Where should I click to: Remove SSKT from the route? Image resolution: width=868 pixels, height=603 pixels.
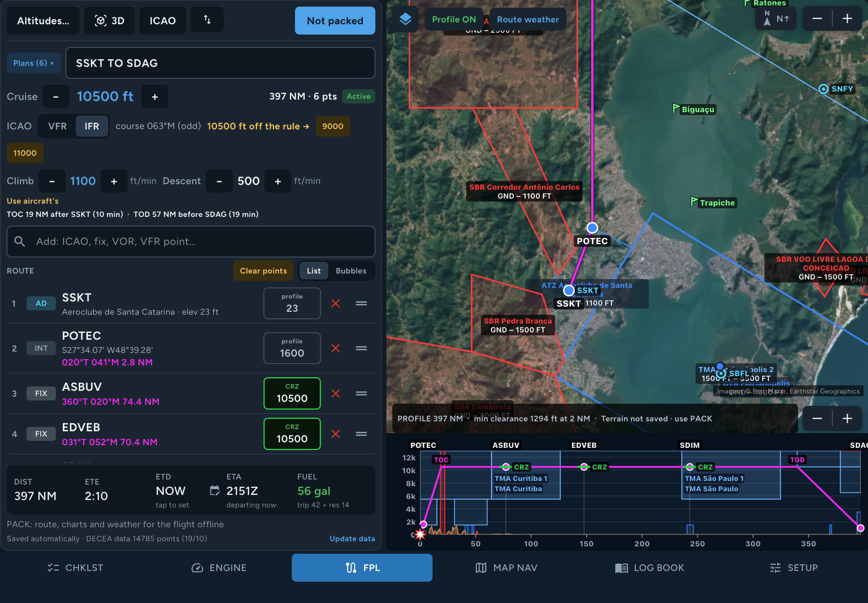pyautogui.click(x=335, y=303)
